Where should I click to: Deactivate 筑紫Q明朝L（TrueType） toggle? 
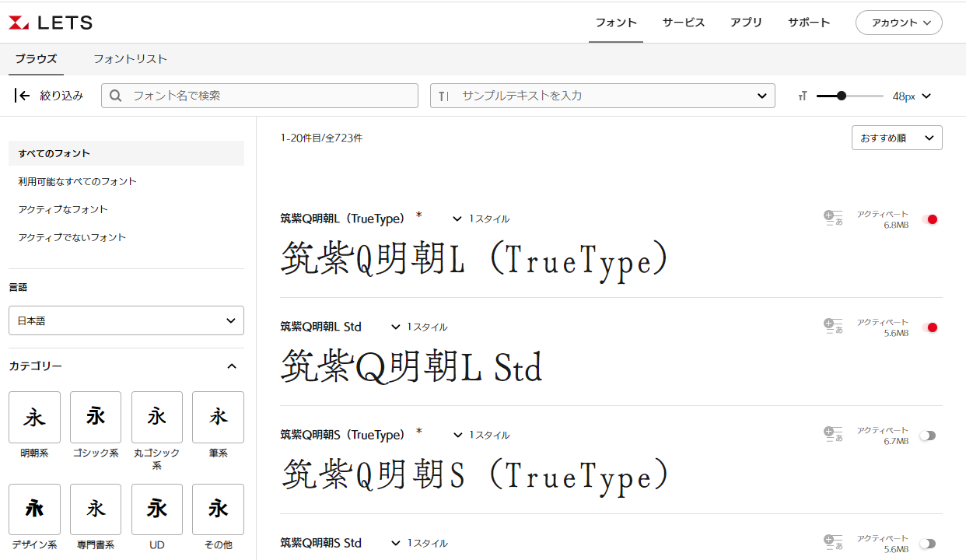pos(929,219)
